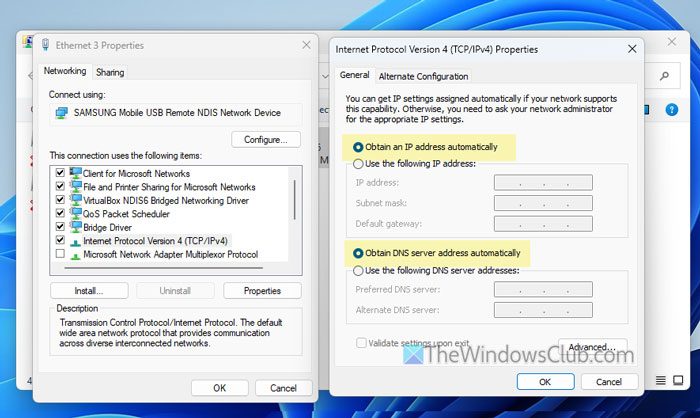Select the Bridge Driver row text
The height and width of the screenshot is (418, 700).
pos(108,227)
